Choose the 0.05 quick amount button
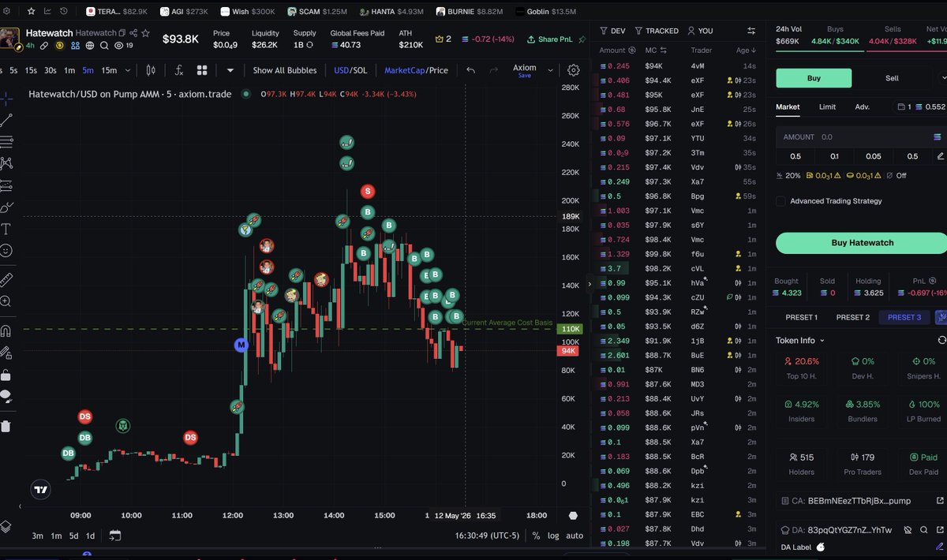 (x=874, y=156)
